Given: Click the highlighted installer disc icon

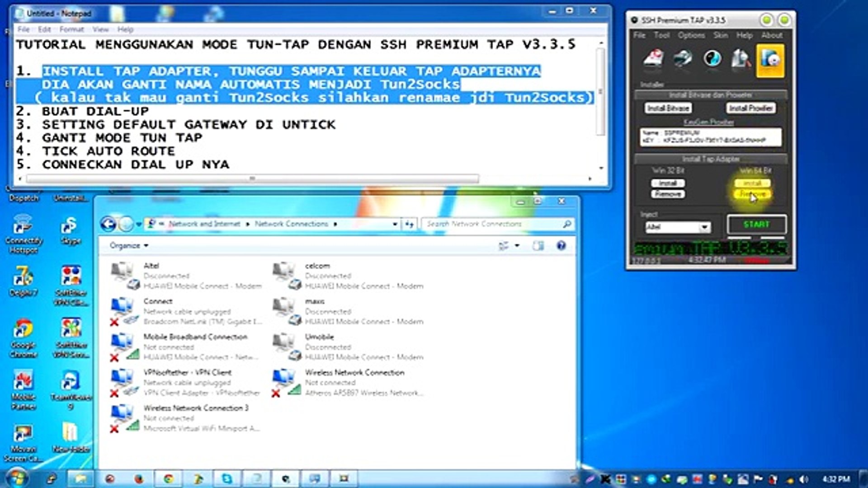Looking at the screenshot, I should 770,60.
